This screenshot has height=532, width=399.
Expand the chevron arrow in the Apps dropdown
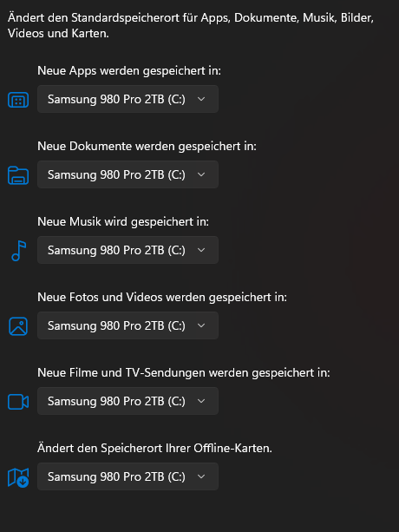[x=201, y=99]
